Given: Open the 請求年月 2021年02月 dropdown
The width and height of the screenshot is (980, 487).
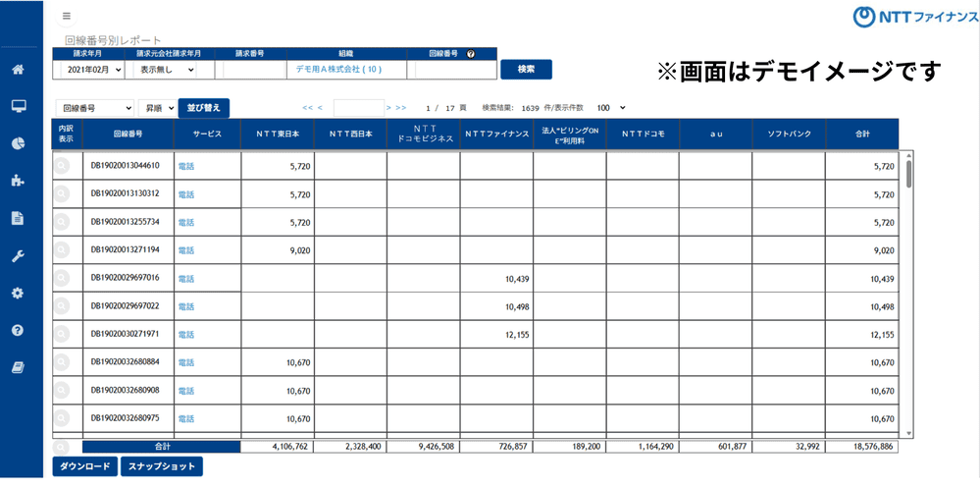Looking at the screenshot, I should [92, 70].
